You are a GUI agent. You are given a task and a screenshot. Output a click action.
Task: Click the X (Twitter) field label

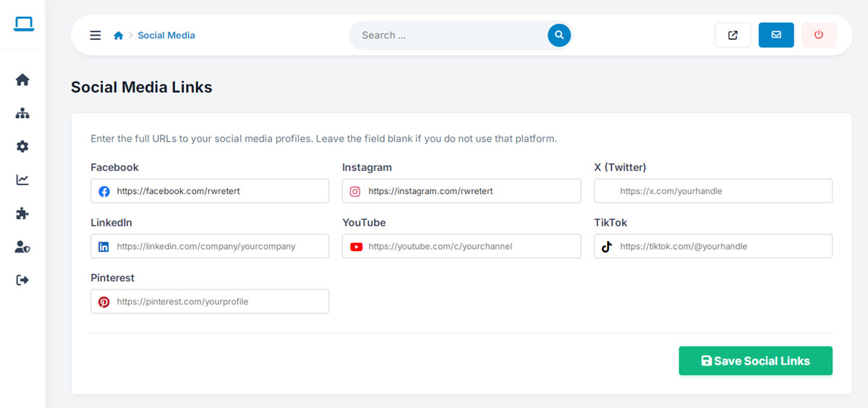click(x=620, y=167)
